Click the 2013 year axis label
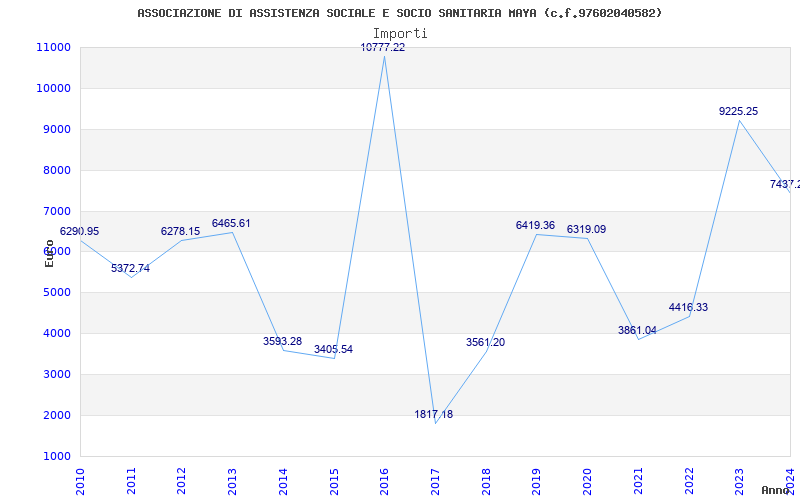This screenshot has width=800, height=500. coord(232,481)
